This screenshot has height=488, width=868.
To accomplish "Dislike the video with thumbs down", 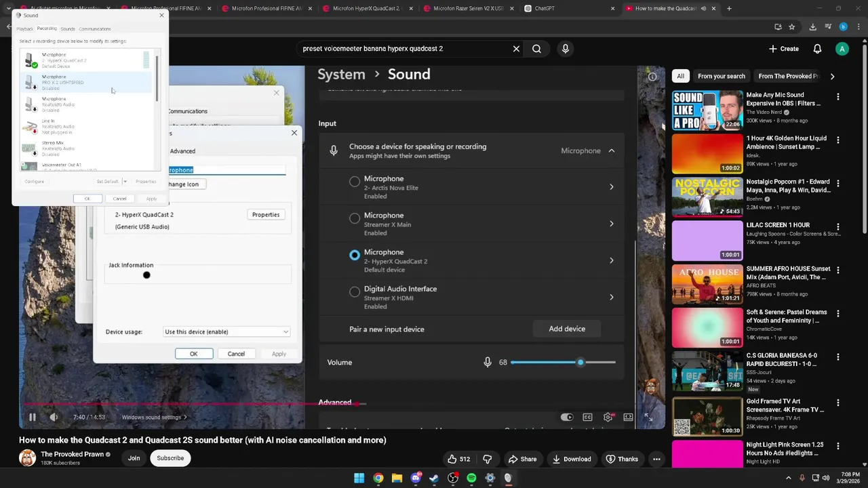I will (487, 459).
